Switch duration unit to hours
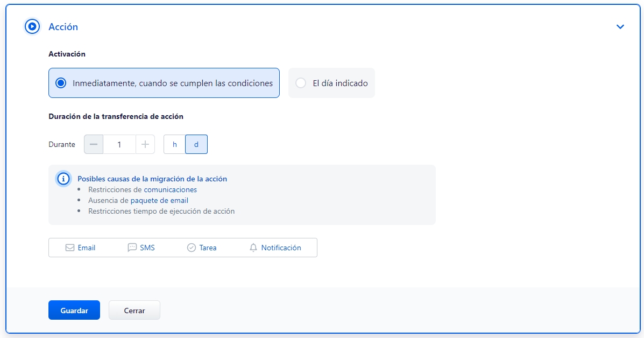The height and width of the screenshot is (338, 644). click(174, 144)
